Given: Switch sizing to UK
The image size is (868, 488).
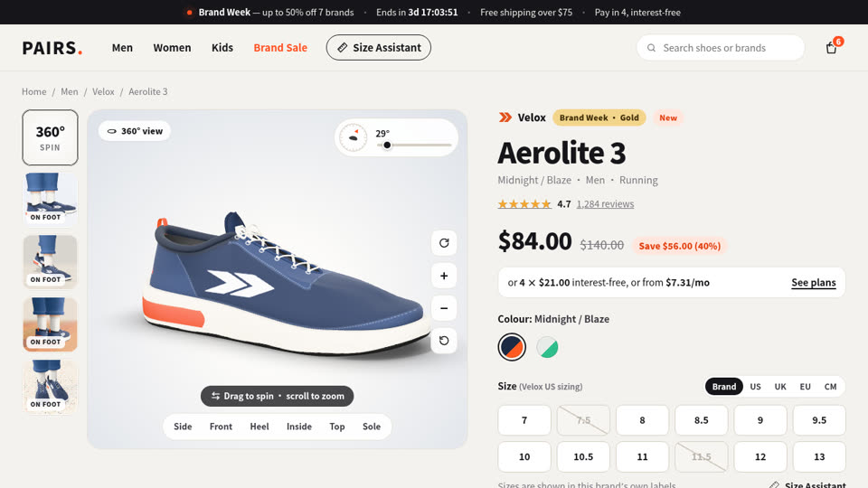Looking at the screenshot, I should [780, 386].
